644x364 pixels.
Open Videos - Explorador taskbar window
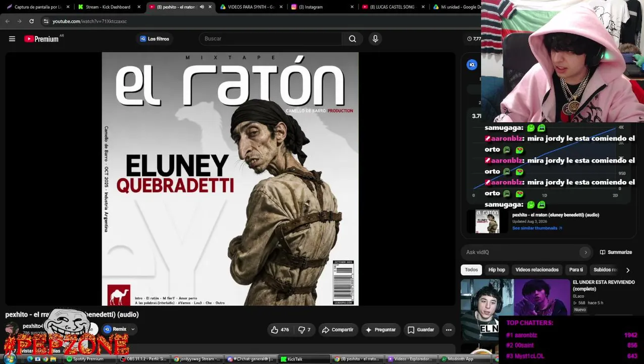pos(410,359)
